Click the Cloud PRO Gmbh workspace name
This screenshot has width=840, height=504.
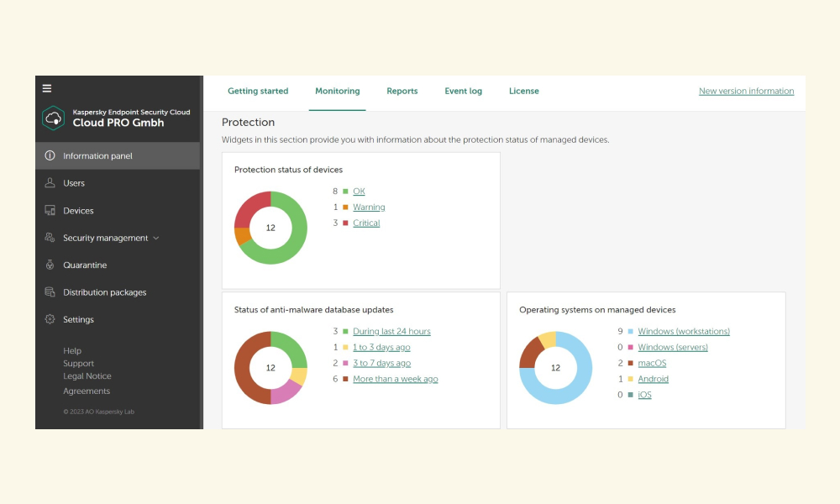pyautogui.click(x=118, y=123)
